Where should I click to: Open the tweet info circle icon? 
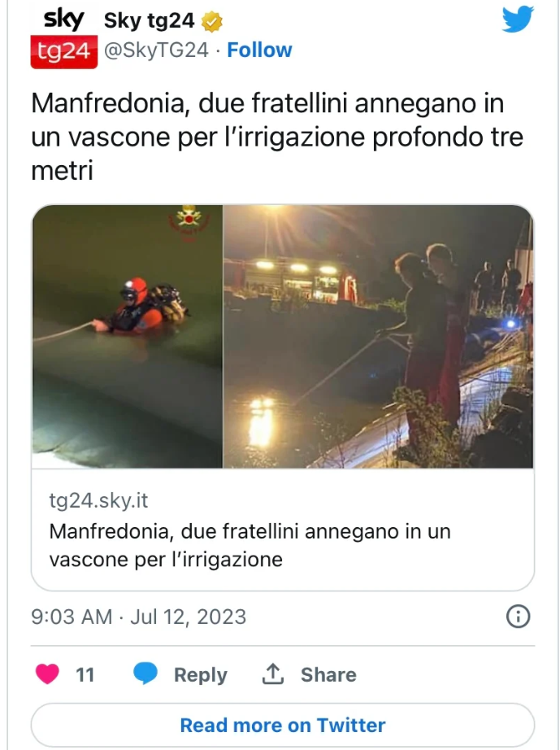pos(518,616)
